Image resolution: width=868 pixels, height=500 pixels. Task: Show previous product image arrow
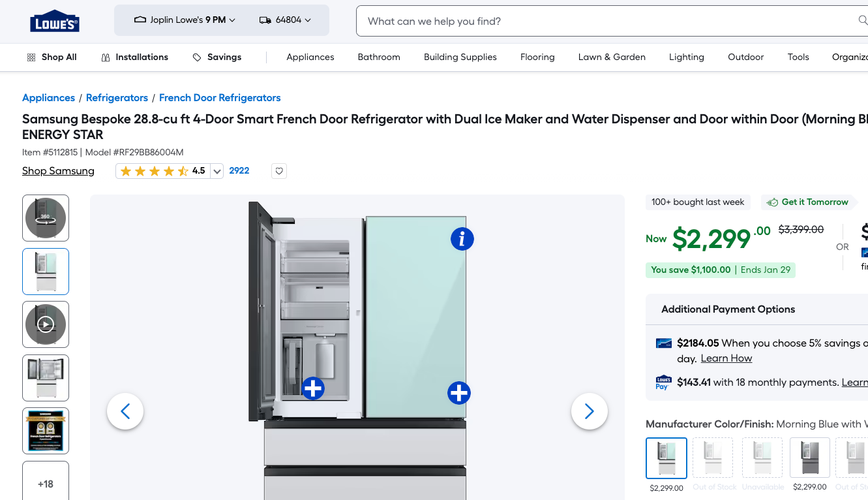(x=125, y=411)
